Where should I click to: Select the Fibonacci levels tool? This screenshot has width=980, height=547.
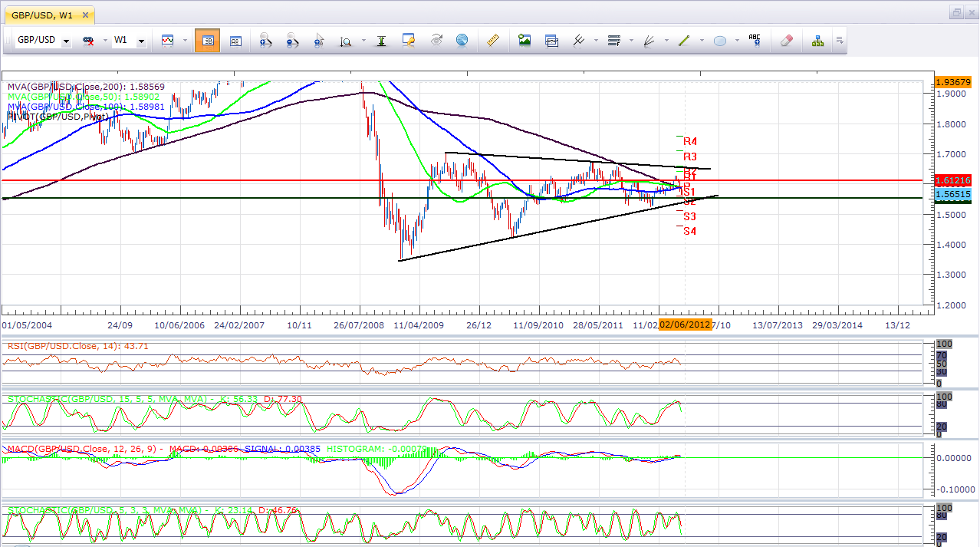[613, 41]
